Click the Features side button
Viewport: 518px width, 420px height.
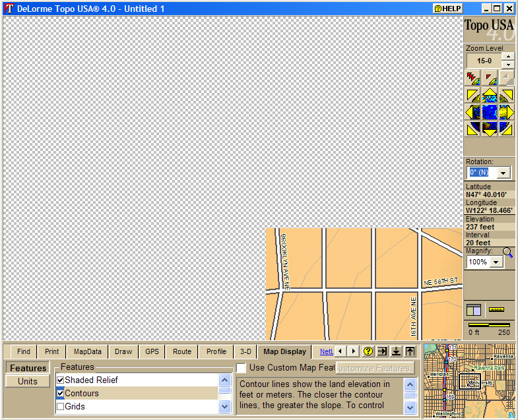tap(28, 368)
